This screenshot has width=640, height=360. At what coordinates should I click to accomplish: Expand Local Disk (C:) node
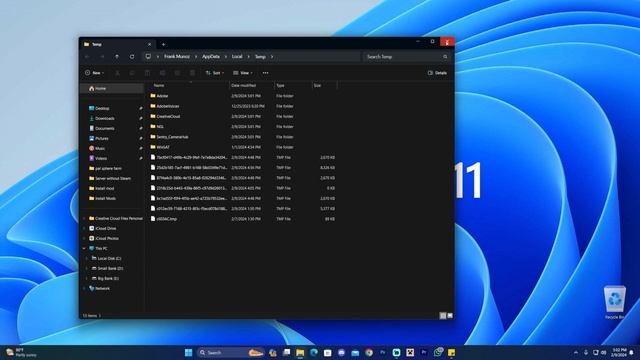click(x=87, y=258)
